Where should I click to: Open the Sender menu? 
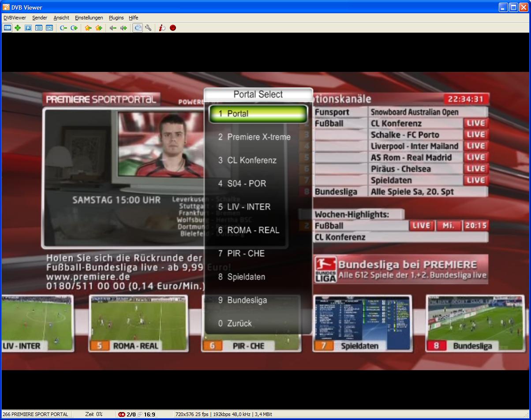click(x=40, y=18)
